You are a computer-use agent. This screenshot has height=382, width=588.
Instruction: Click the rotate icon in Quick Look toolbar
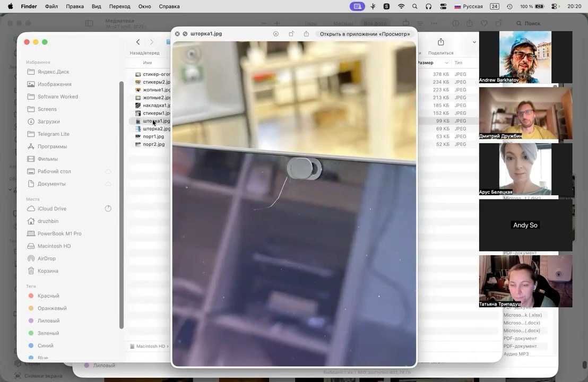pyautogui.click(x=291, y=34)
